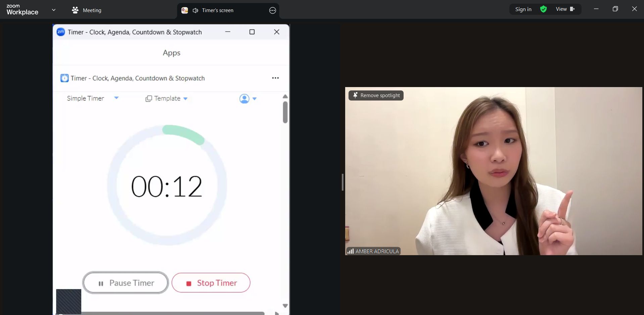Click the scroll down arrow in timer panel
This screenshot has width=644, height=315.
coord(285,306)
